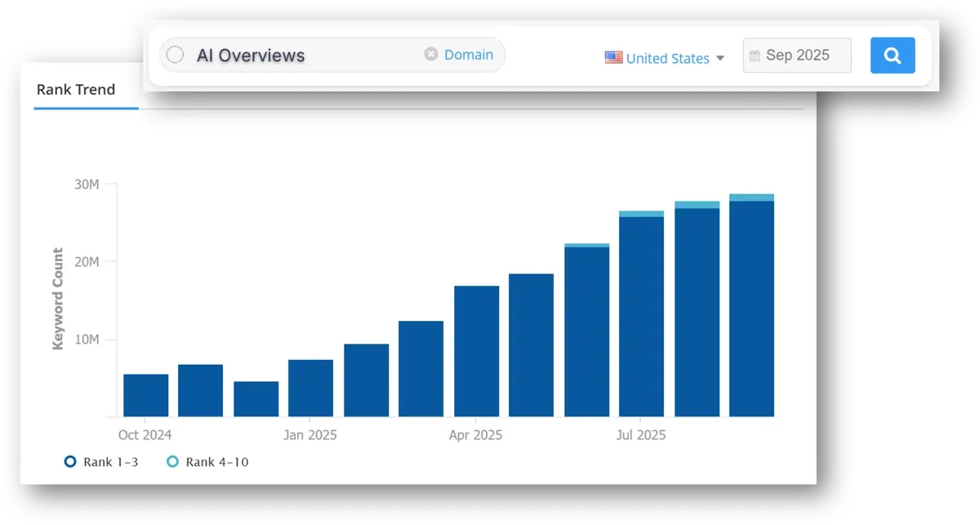The image size is (980, 525).
Task: Open the Sep 2025 date selector
Action: point(796,55)
